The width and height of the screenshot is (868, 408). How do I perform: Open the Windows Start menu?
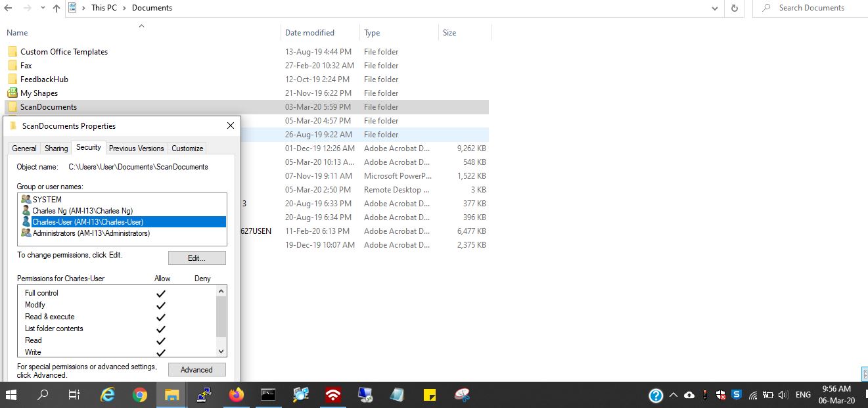click(x=11, y=395)
